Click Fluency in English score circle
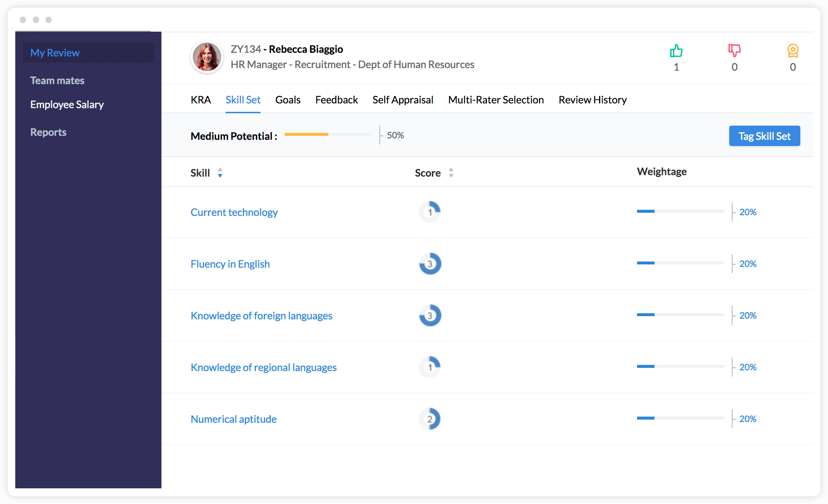 pos(430,264)
